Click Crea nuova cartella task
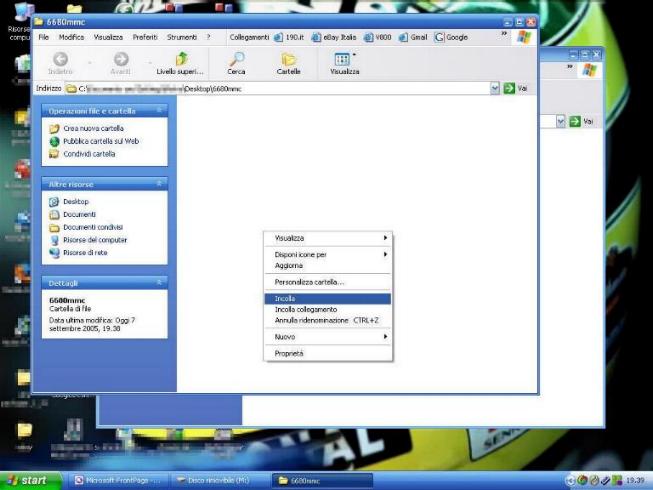 pos(93,128)
